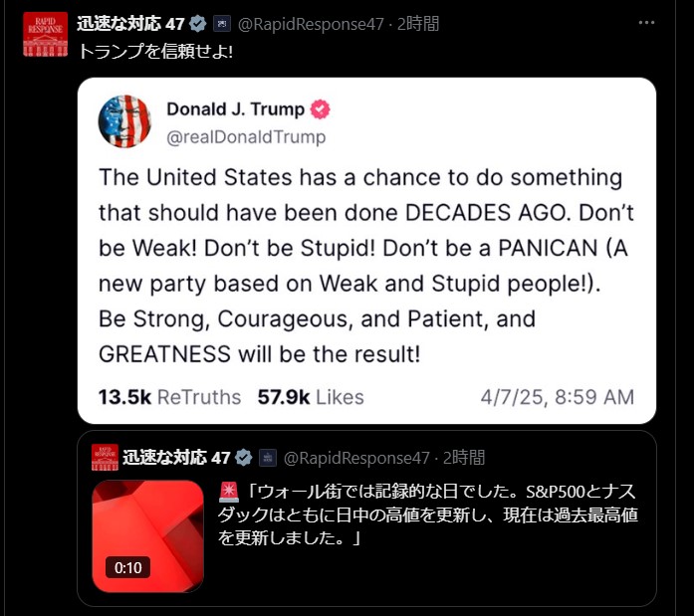Click the 57.9k Likes count

pyautogui.click(x=311, y=397)
